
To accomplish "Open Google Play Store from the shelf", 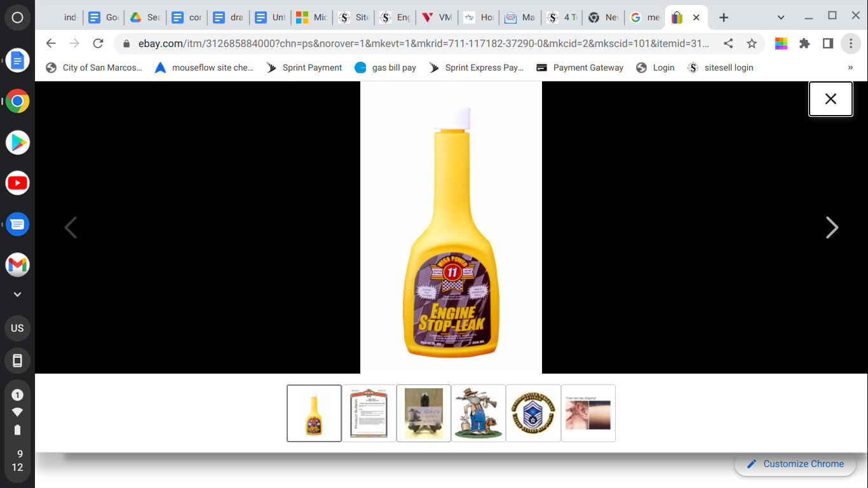I will (17, 142).
